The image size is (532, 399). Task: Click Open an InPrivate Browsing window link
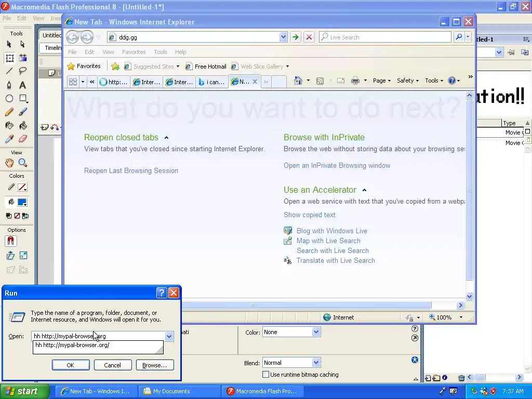(337, 166)
